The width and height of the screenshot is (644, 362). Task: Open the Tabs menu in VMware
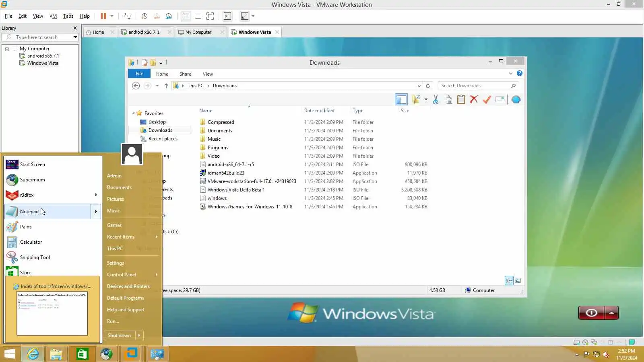(68, 16)
